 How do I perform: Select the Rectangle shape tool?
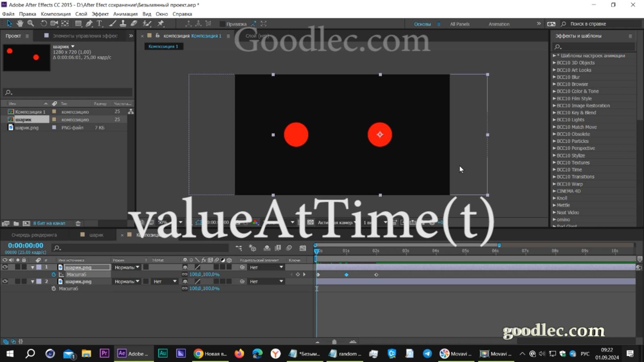pyautogui.click(x=78, y=24)
